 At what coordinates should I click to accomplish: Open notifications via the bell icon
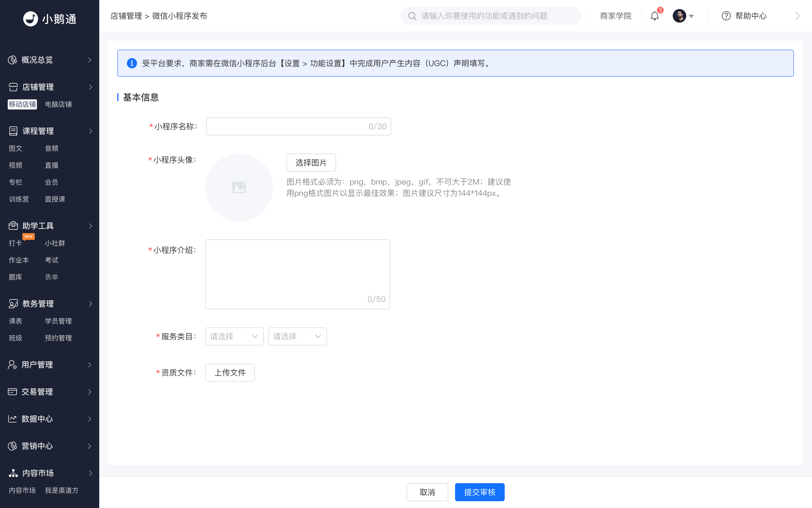pos(654,16)
